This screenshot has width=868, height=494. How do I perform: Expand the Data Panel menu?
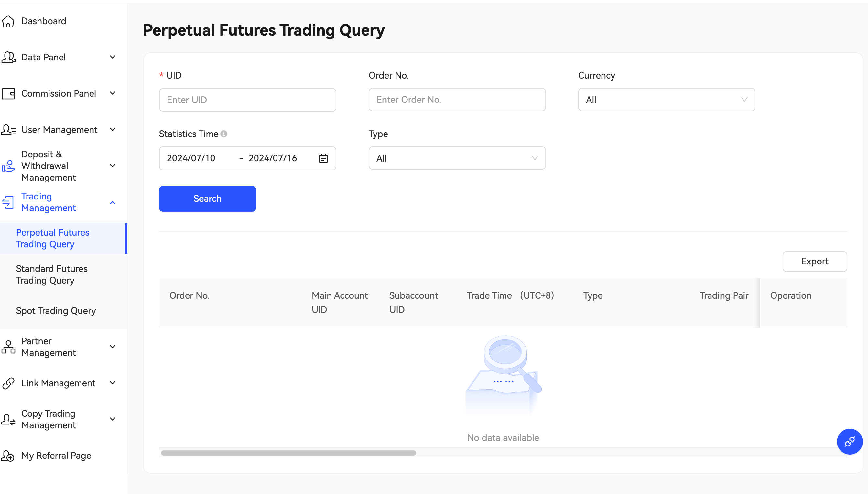point(112,57)
